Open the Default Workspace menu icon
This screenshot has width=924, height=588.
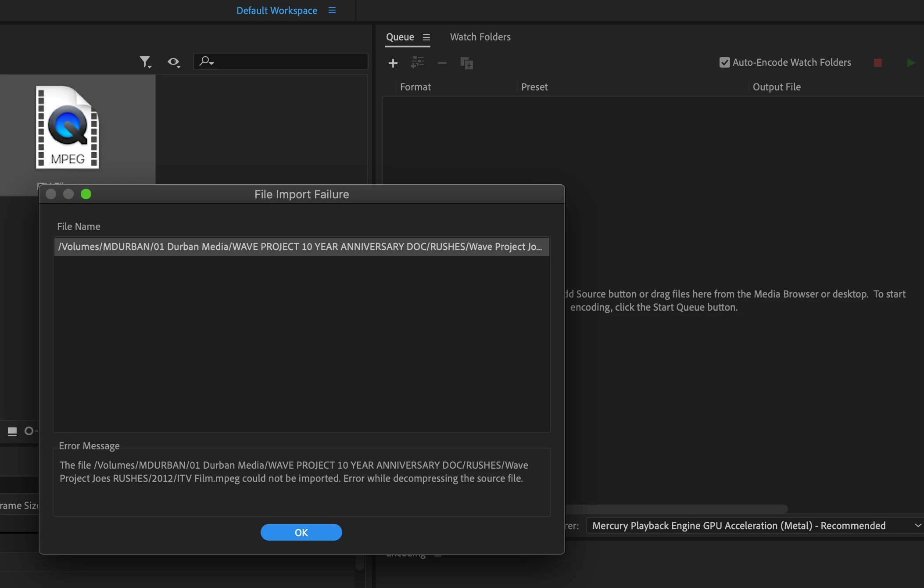pos(332,10)
